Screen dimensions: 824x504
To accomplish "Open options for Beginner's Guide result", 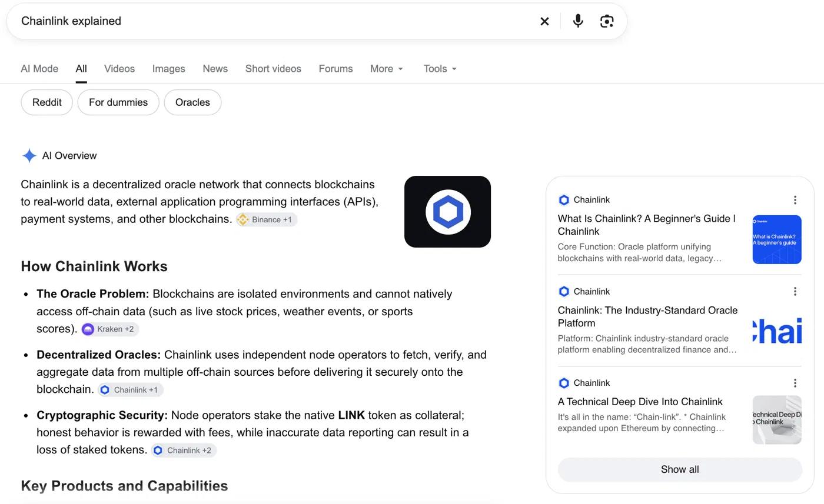I will pyautogui.click(x=795, y=200).
